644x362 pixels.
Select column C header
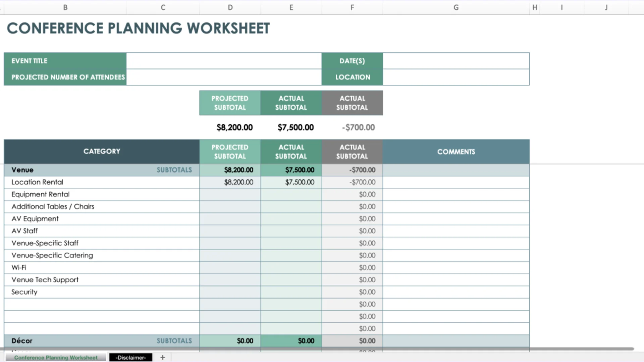click(x=163, y=7)
